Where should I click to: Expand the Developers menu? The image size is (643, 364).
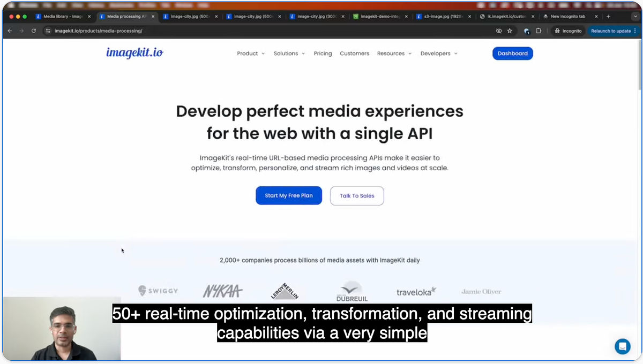pyautogui.click(x=439, y=54)
